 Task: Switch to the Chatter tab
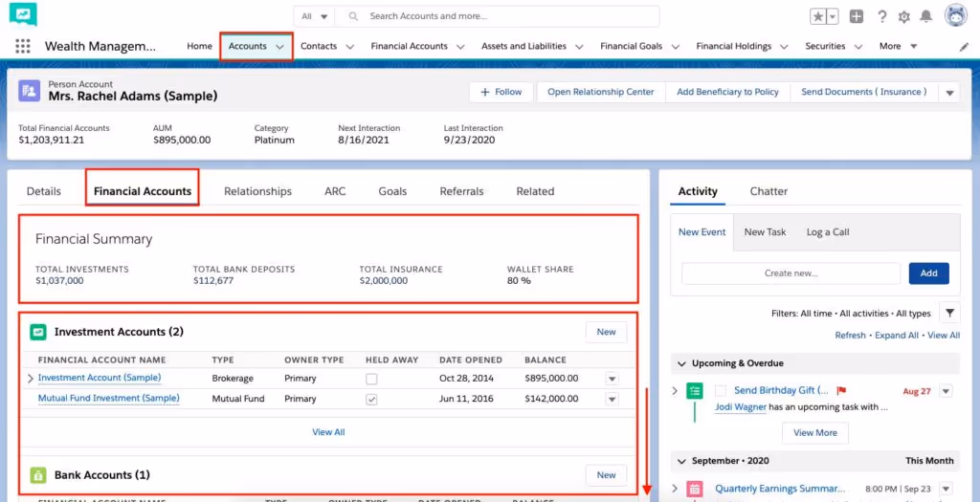coord(768,191)
